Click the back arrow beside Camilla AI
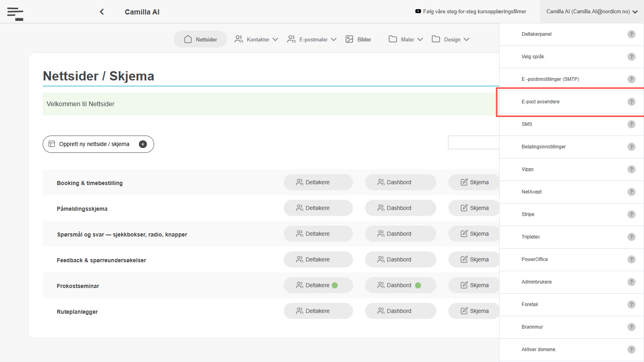Viewport: 644px width, 362px height. [102, 12]
